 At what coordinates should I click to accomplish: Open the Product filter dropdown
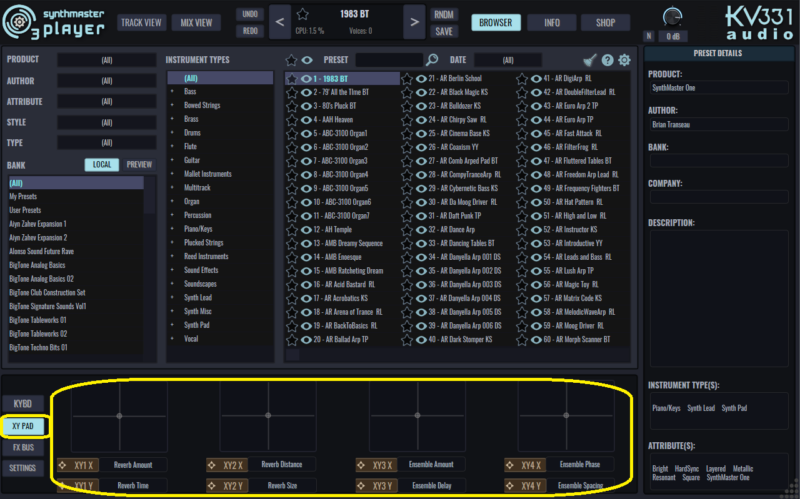[107, 60]
